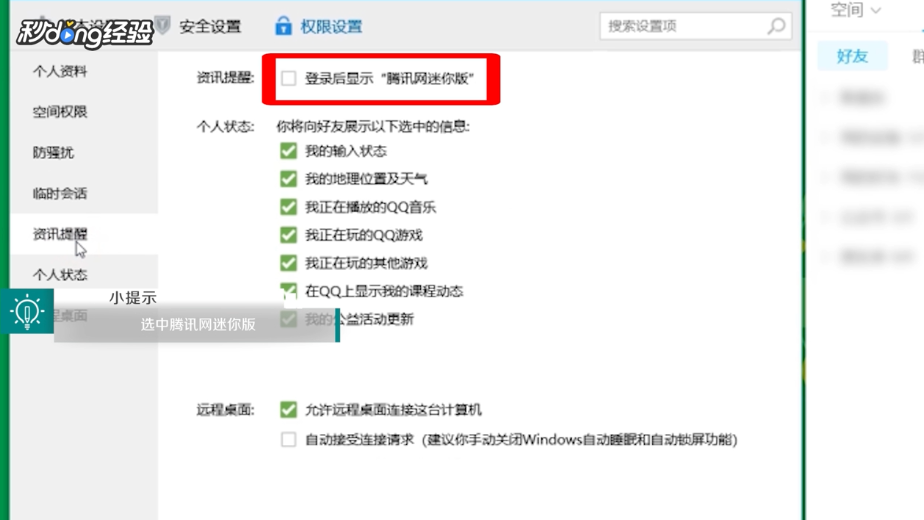The image size is (924, 520).
Task: Enable 登录后显示腾讯网迷你版 checkbox
Action: coord(288,78)
